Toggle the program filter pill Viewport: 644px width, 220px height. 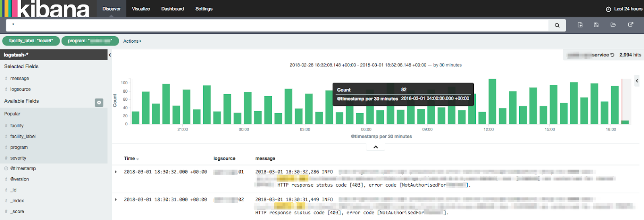[x=90, y=41]
